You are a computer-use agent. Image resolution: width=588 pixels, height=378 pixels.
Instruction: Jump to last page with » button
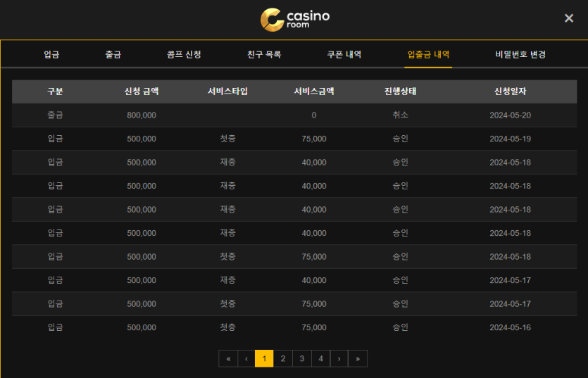click(358, 358)
